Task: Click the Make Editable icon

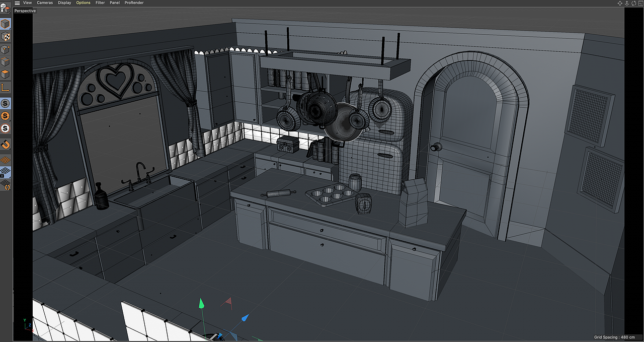Action: tap(6, 9)
